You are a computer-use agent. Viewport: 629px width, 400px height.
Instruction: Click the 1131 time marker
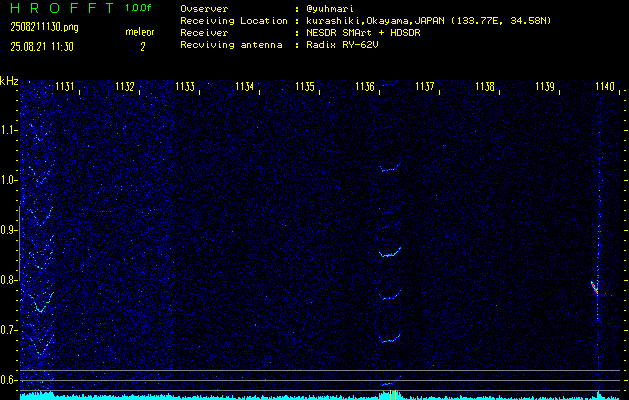tap(64, 86)
